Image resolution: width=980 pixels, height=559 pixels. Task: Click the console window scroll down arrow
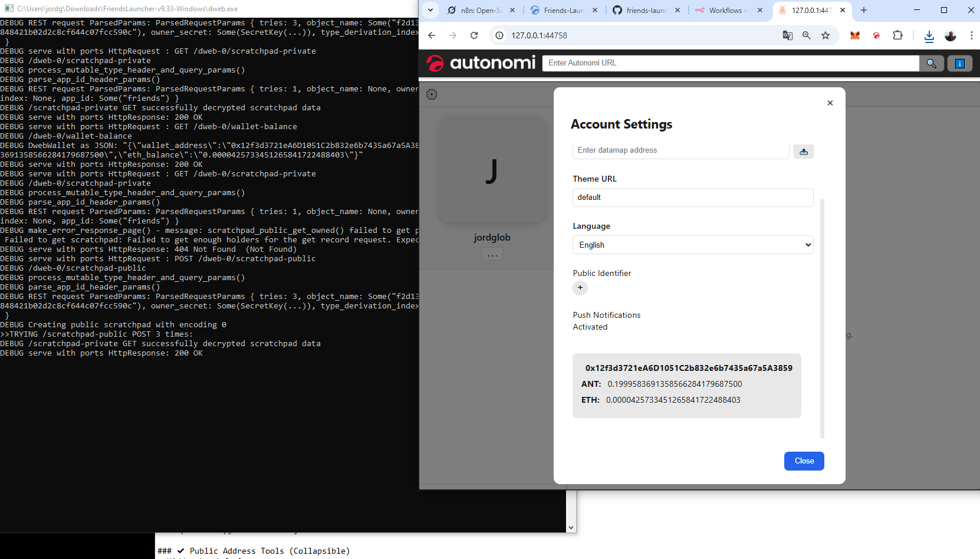pyautogui.click(x=571, y=528)
